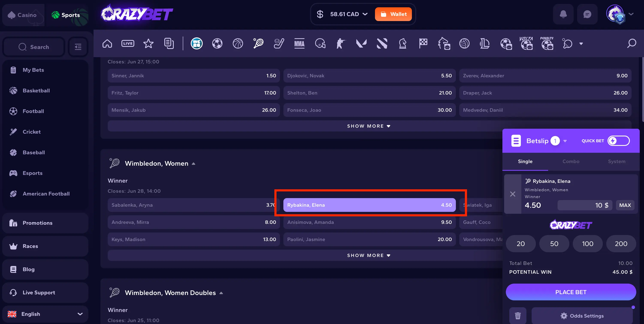Screen dimensions: 644x324
Task: Toggle the Quick Bet switch
Action: pos(618,141)
